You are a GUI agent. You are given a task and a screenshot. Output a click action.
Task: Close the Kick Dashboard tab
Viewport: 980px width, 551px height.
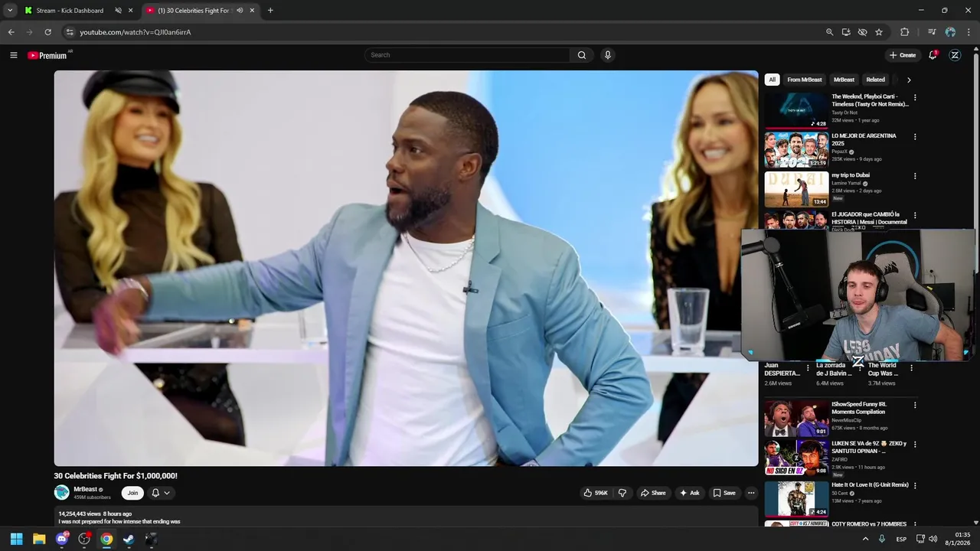(x=130, y=11)
